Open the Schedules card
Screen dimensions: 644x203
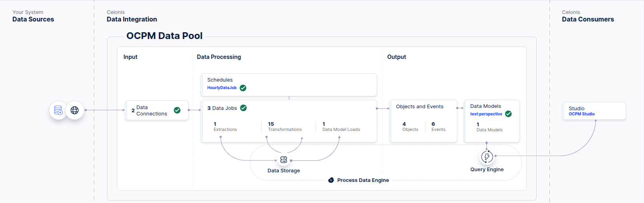[289, 84]
